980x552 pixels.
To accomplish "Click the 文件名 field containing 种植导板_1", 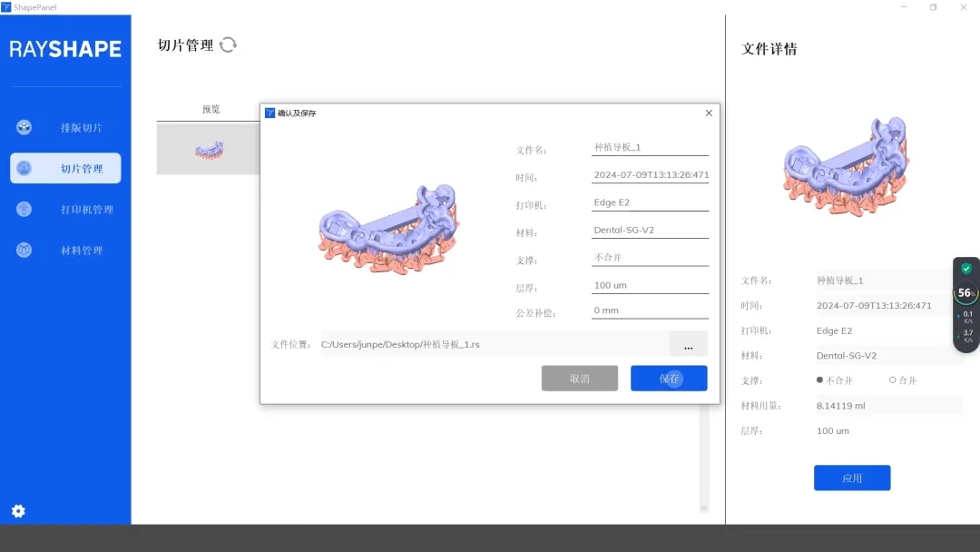I will click(x=650, y=147).
